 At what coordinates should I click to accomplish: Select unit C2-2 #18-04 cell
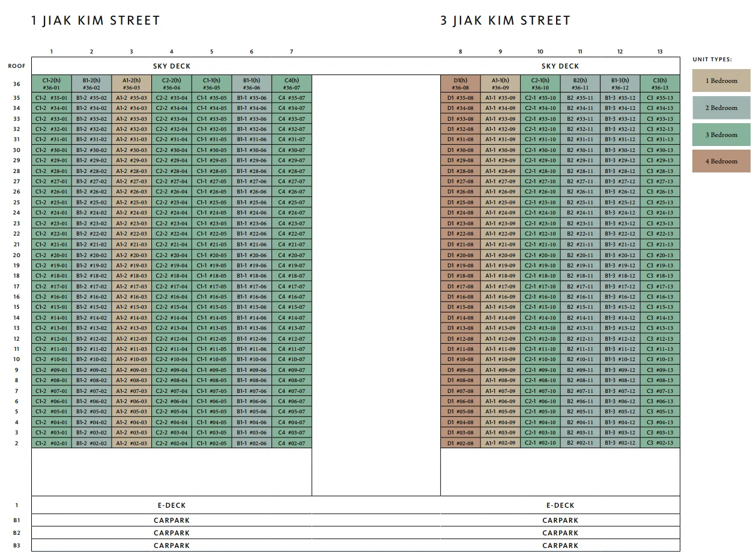click(x=172, y=276)
